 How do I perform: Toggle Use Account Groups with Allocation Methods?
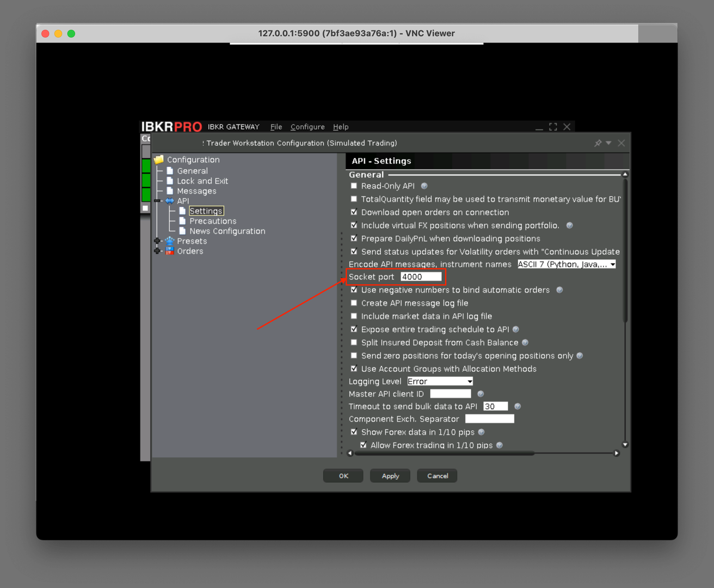pyautogui.click(x=354, y=369)
